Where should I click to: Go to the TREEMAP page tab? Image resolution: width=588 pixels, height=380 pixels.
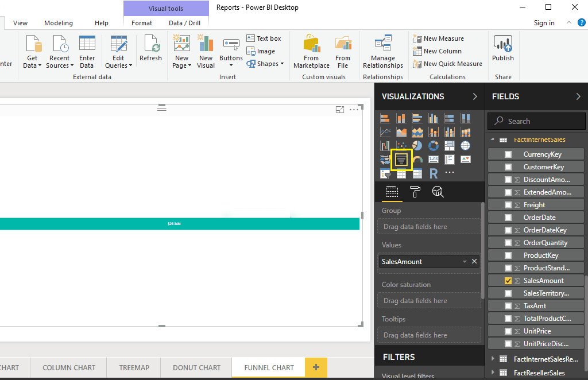(x=134, y=367)
